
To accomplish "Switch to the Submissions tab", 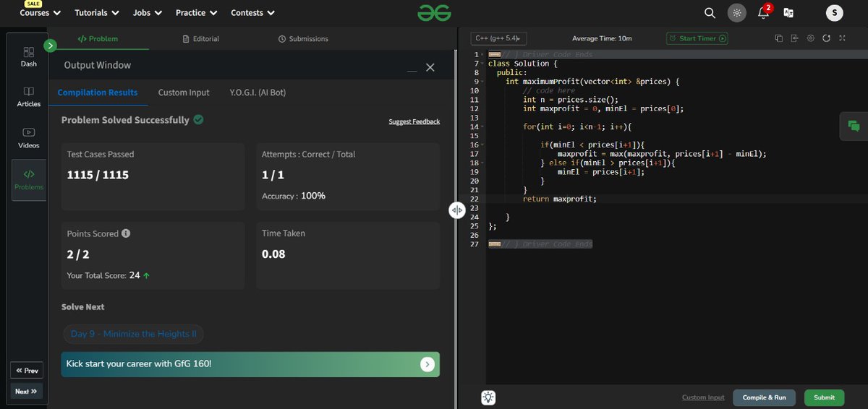I will click(x=303, y=39).
